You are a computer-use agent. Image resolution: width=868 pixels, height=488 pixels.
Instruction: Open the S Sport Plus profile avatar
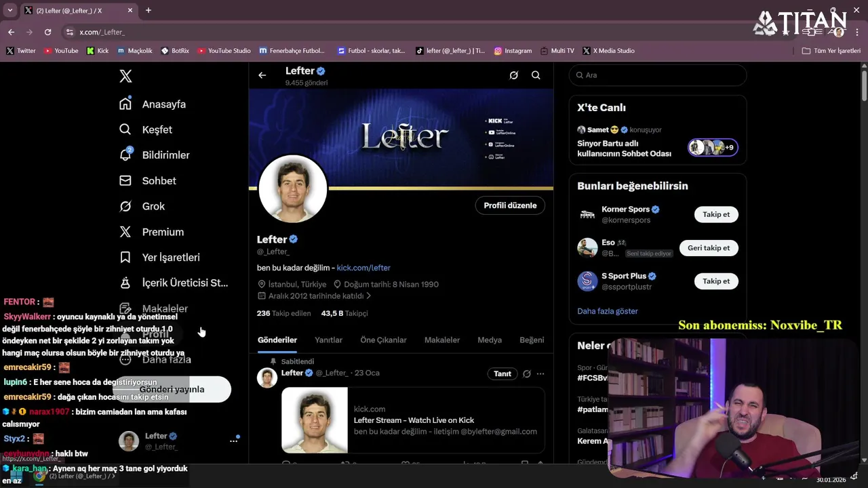click(587, 281)
